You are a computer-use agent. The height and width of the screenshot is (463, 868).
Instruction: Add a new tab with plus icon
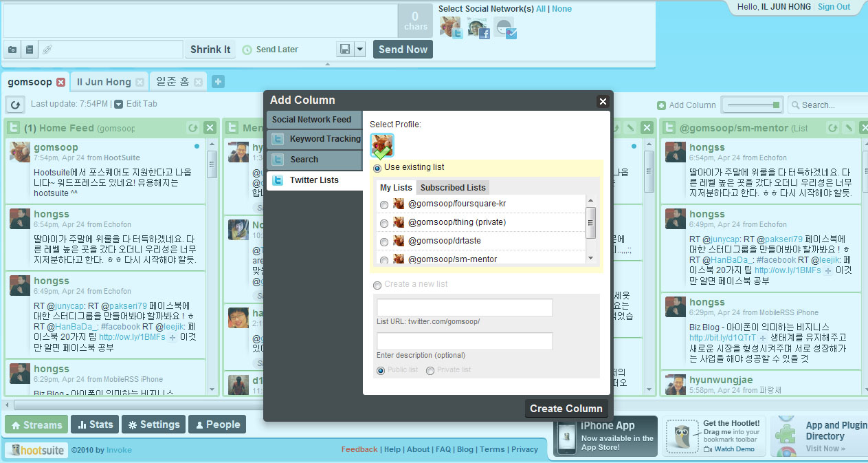click(x=218, y=82)
